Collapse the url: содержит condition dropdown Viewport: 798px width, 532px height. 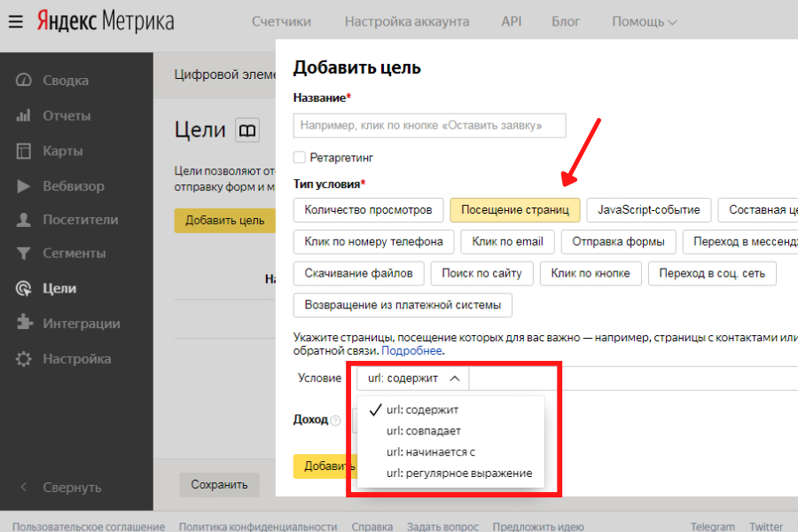(412, 379)
